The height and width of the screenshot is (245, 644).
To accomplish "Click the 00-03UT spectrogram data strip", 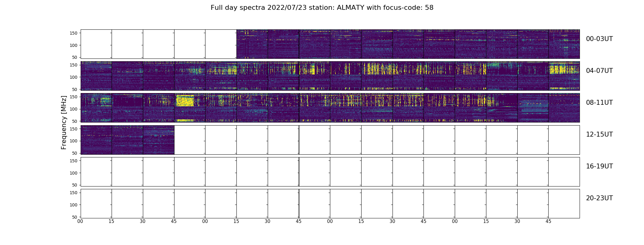I will coord(408,44).
